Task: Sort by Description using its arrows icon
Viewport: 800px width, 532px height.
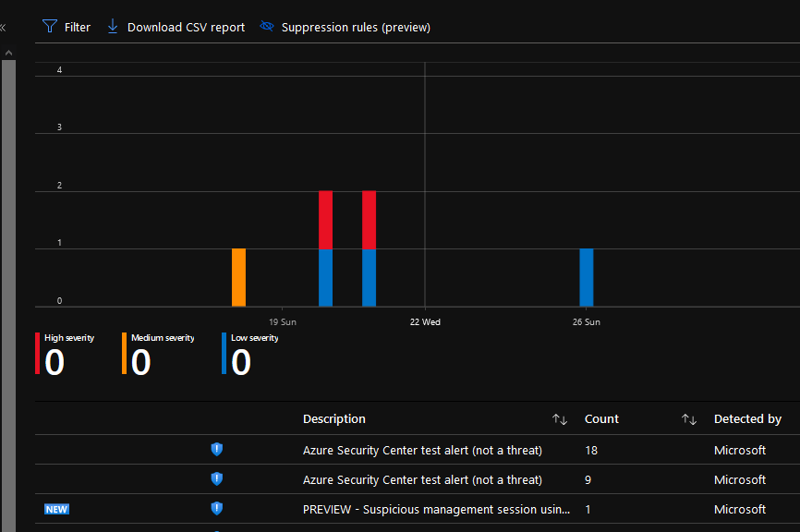Action: point(559,419)
